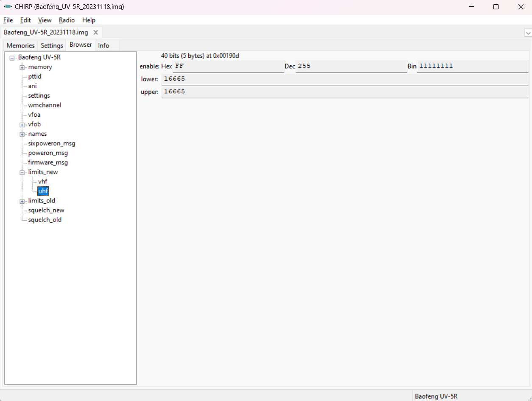This screenshot has width=532, height=401.
Task: Switch to the Memories tab
Action: (x=20, y=45)
